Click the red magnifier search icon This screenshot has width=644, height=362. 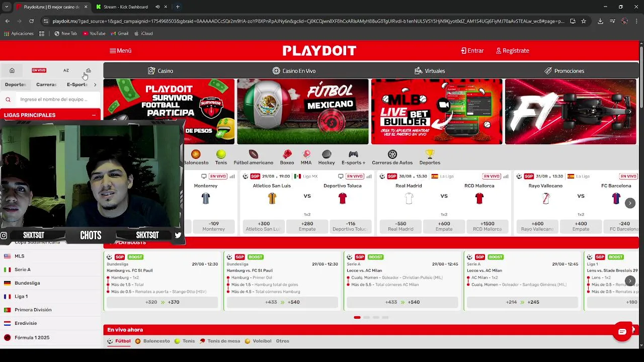tap(8, 100)
